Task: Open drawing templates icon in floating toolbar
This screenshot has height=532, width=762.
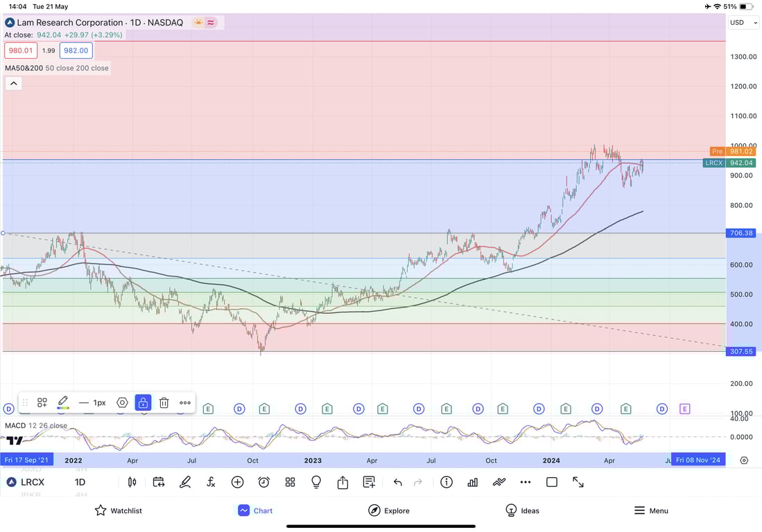Action: 42,402
